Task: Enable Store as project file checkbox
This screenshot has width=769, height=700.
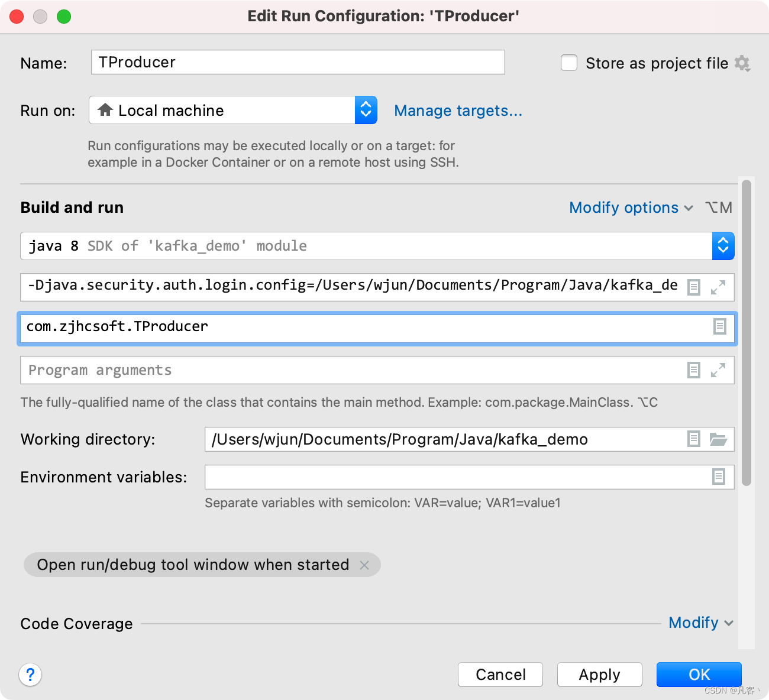Action: [x=569, y=63]
